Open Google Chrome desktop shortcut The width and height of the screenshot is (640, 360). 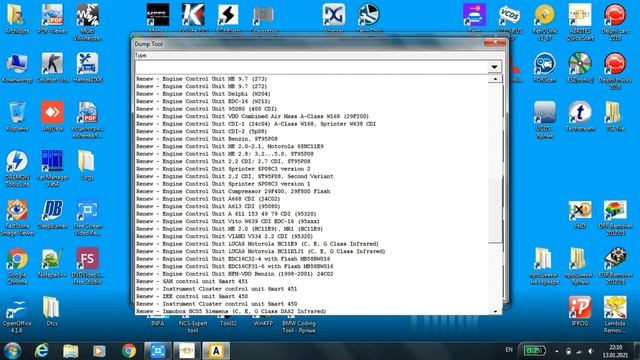pyautogui.click(x=17, y=266)
